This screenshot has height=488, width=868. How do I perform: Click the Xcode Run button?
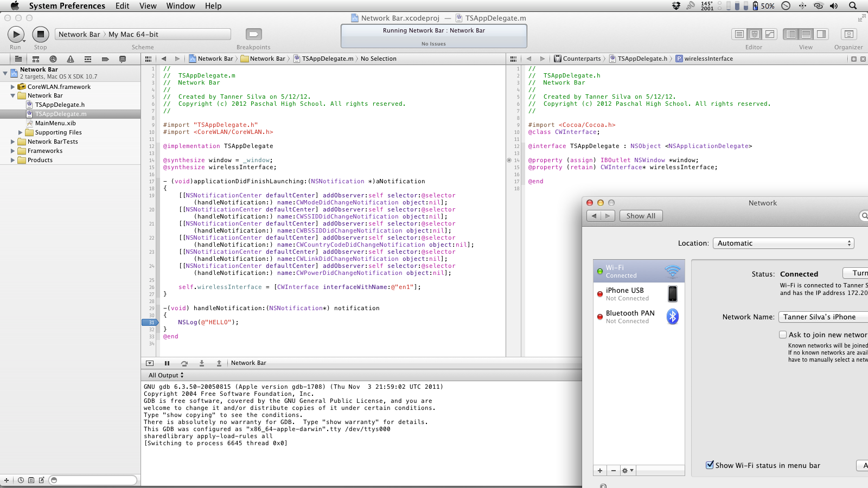[x=16, y=34]
